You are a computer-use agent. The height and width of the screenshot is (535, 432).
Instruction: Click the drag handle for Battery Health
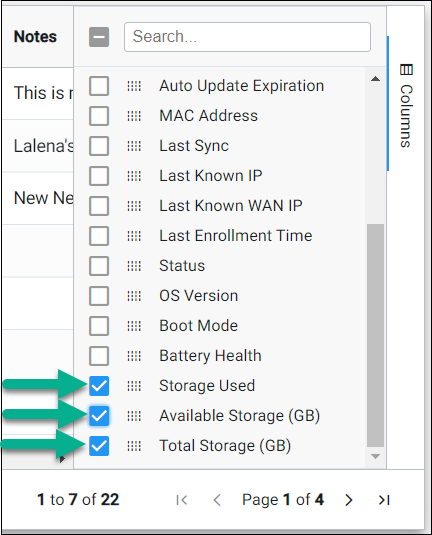(134, 356)
